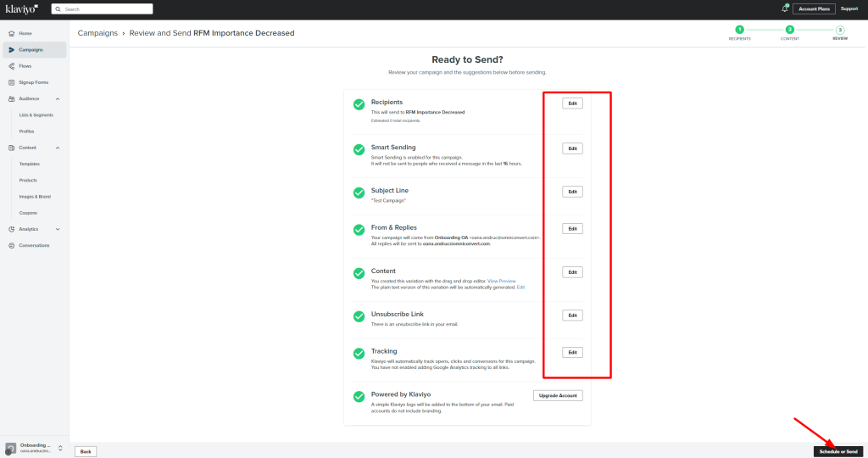Expand the Analytics section

coord(58,229)
